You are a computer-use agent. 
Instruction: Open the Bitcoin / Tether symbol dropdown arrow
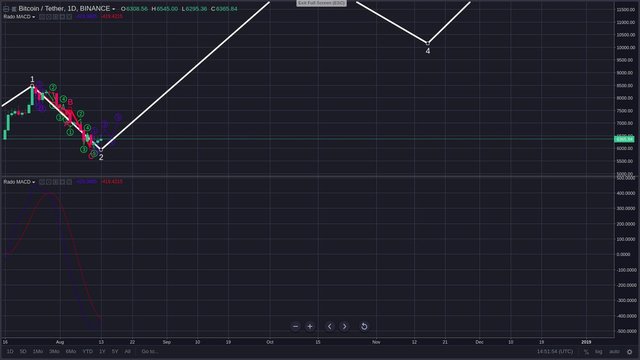(x=113, y=9)
